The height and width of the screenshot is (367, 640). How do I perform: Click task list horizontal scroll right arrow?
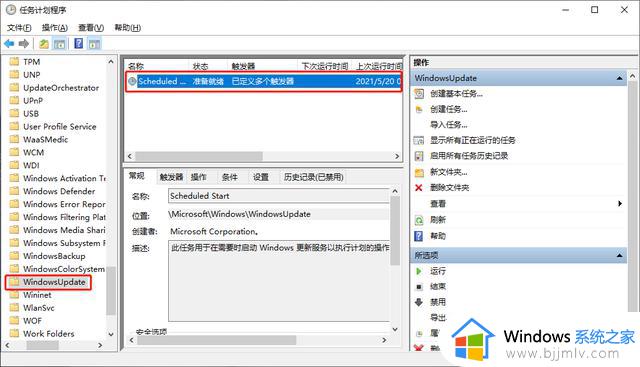397,156
